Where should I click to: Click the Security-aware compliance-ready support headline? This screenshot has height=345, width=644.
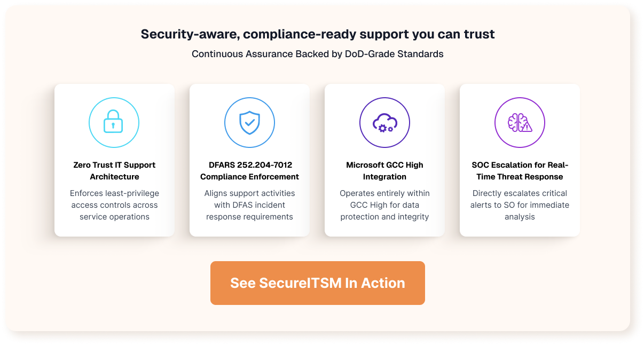click(x=317, y=34)
